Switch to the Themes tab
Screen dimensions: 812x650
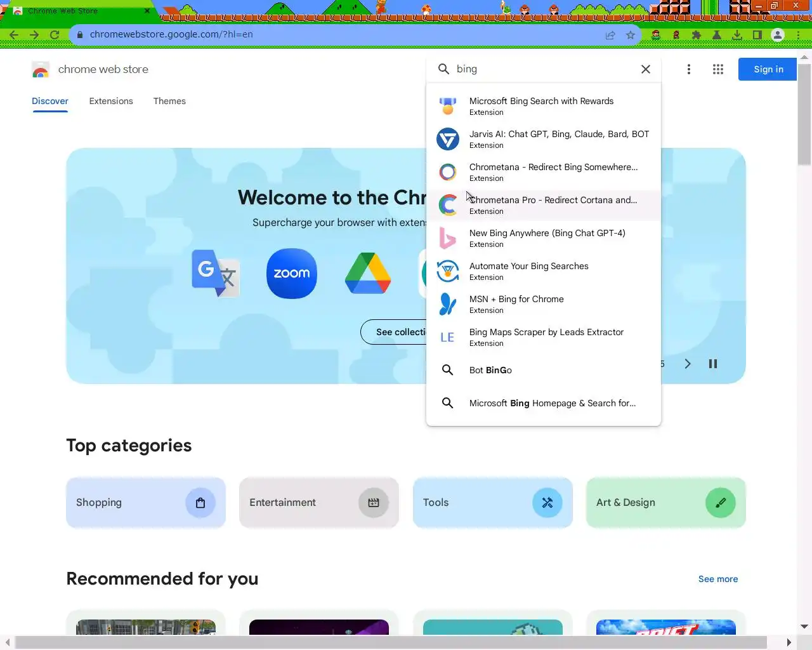[x=169, y=101]
